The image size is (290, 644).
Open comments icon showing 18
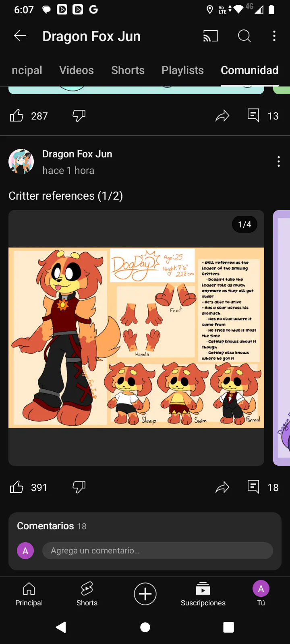coord(253,487)
